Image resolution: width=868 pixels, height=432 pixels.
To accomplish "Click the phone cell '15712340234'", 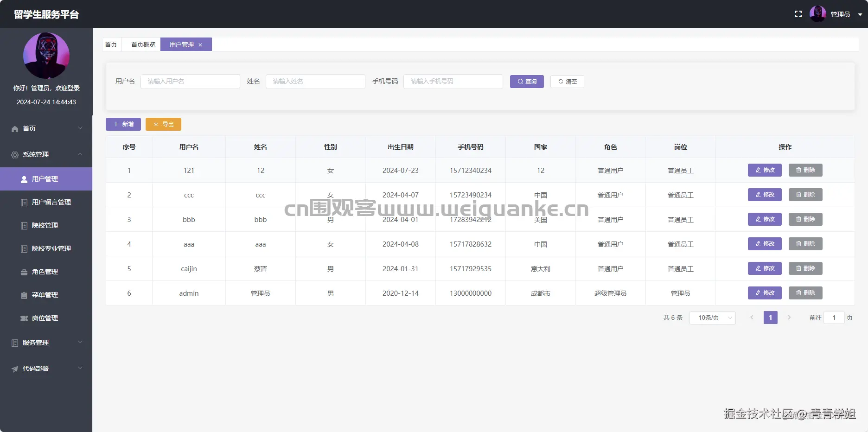I will click(471, 171).
